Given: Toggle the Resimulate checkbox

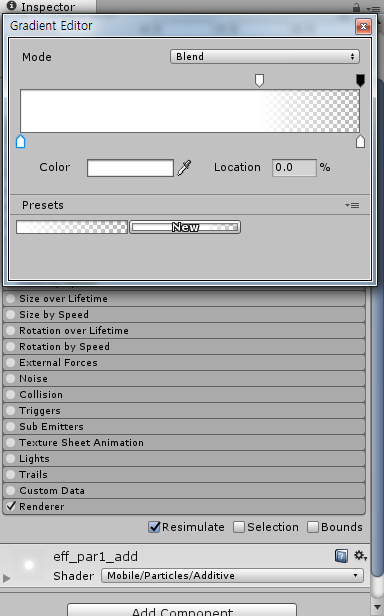Looking at the screenshot, I should [x=154, y=527].
